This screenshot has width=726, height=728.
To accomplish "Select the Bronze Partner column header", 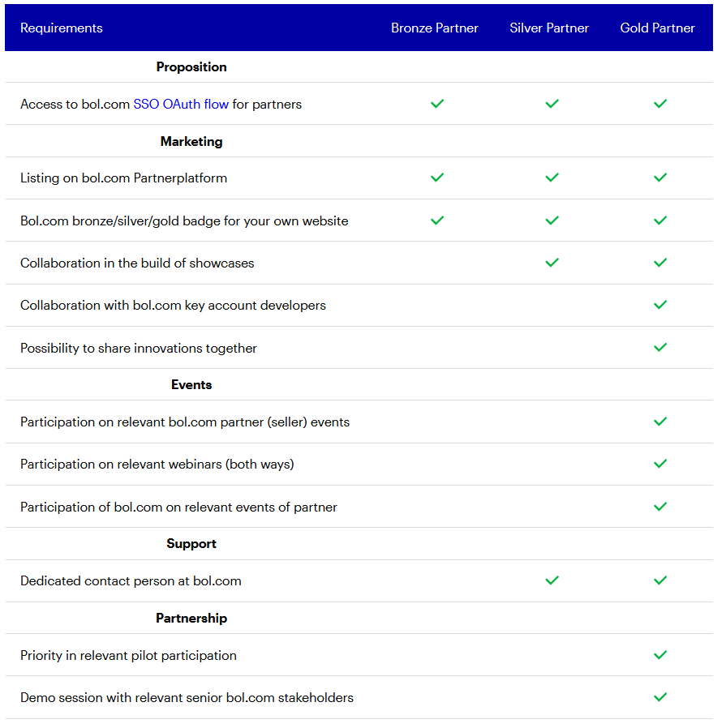I will (x=434, y=28).
